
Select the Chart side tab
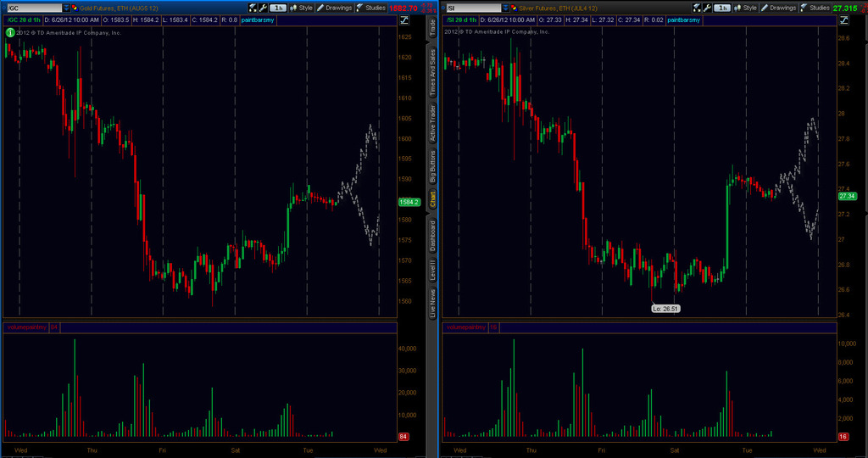[432, 199]
